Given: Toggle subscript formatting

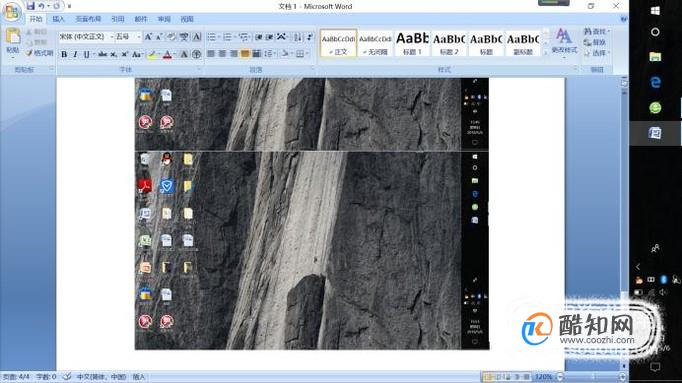Looking at the screenshot, I should click(114, 54).
